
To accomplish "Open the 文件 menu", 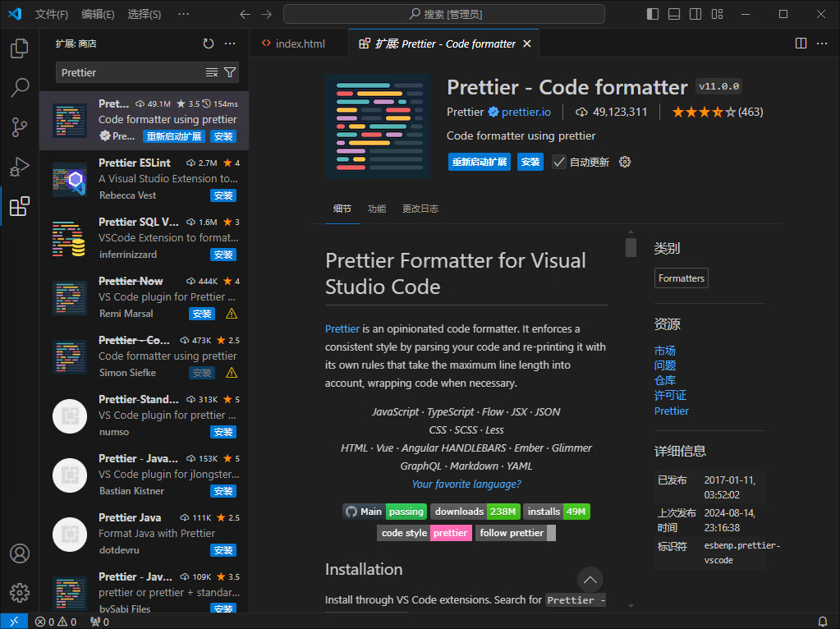I will click(52, 13).
